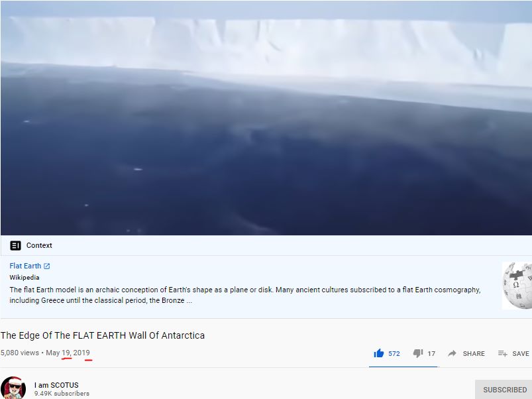Viewport: 532px width, 399px height.
Task: Toggle the SUBSCRIBED button
Action: pos(505,390)
